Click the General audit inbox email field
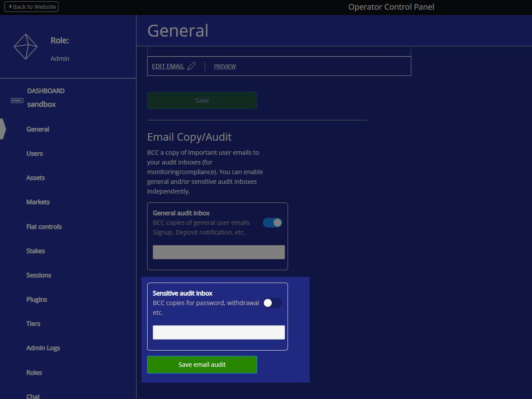Viewport: 532px width, 399px height. coord(219,252)
